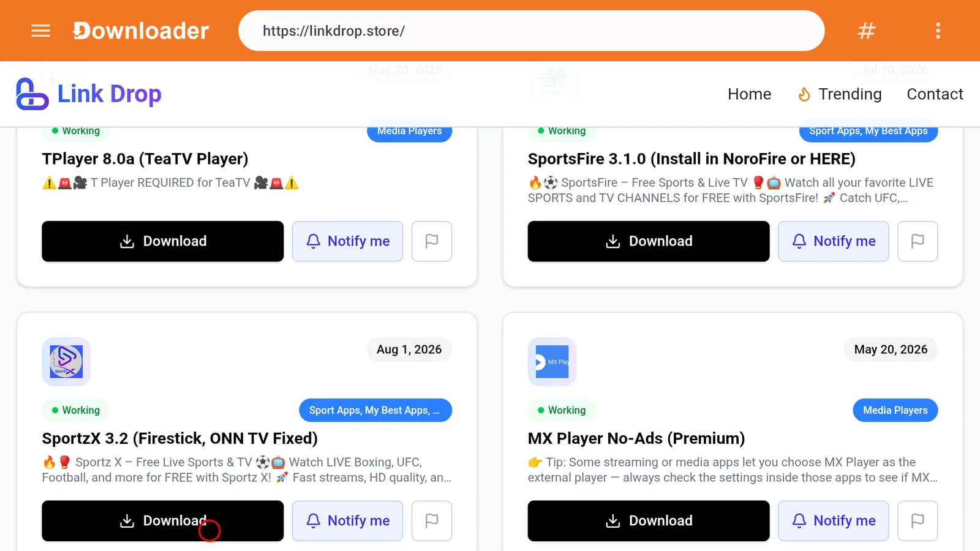Screen dimensions: 980x551
Task: Click the Aug 1, 2026 date badge
Action: click(x=409, y=350)
